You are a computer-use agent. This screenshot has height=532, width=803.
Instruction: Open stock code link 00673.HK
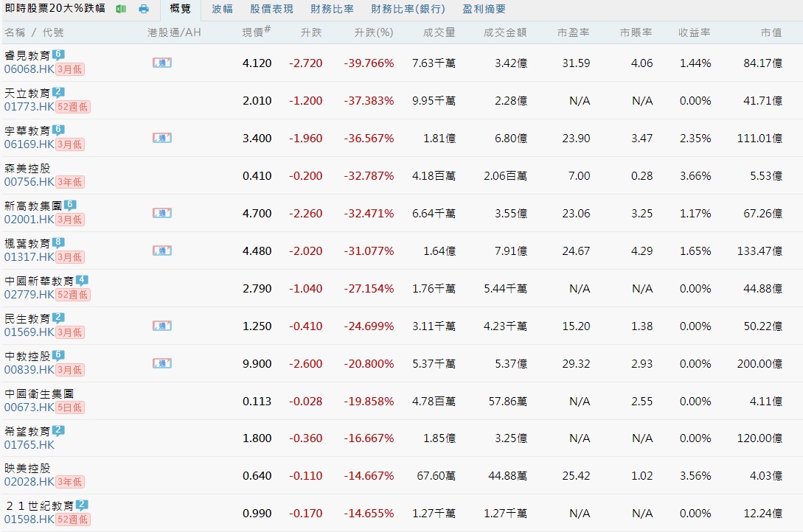[29, 407]
